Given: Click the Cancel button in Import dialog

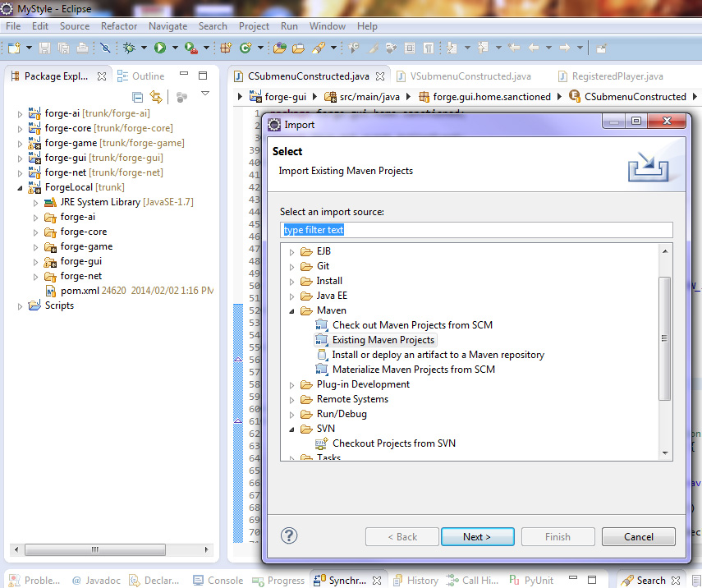Looking at the screenshot, I should [639, 536].
